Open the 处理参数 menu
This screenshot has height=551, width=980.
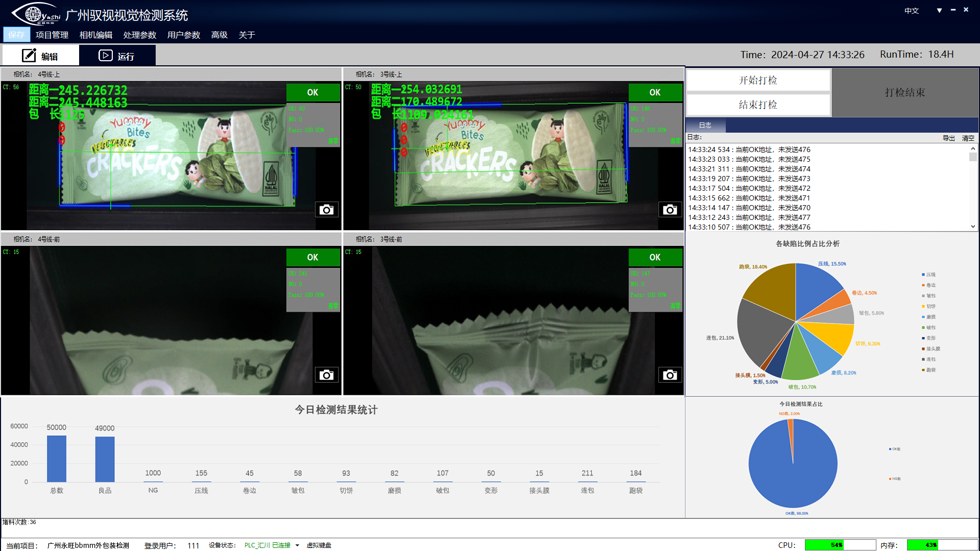tap(139, 35)
